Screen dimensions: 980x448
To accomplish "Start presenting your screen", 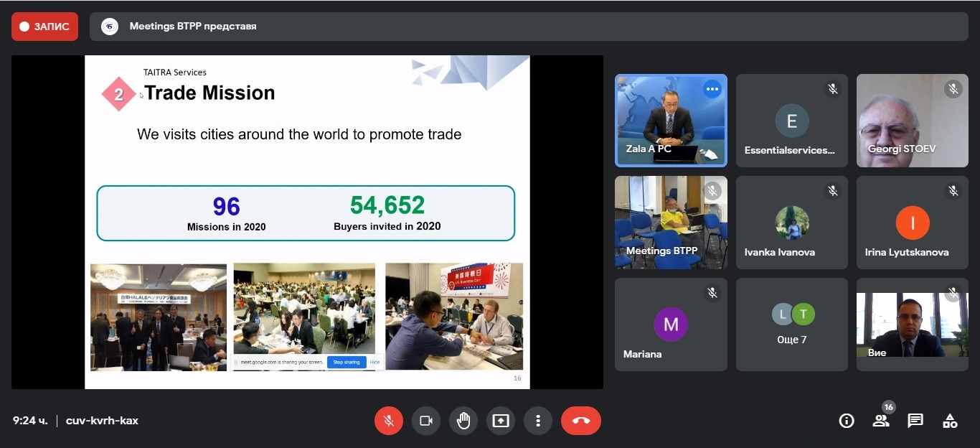I will (501, 421).
